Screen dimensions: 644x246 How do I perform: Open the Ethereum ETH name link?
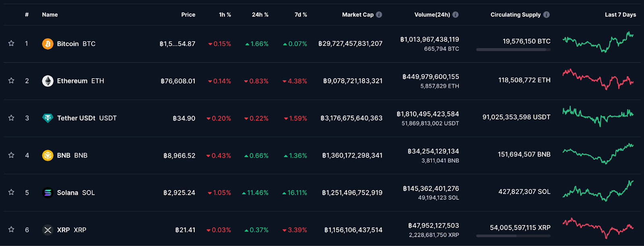pyautogui.click(x=80, y=81)
